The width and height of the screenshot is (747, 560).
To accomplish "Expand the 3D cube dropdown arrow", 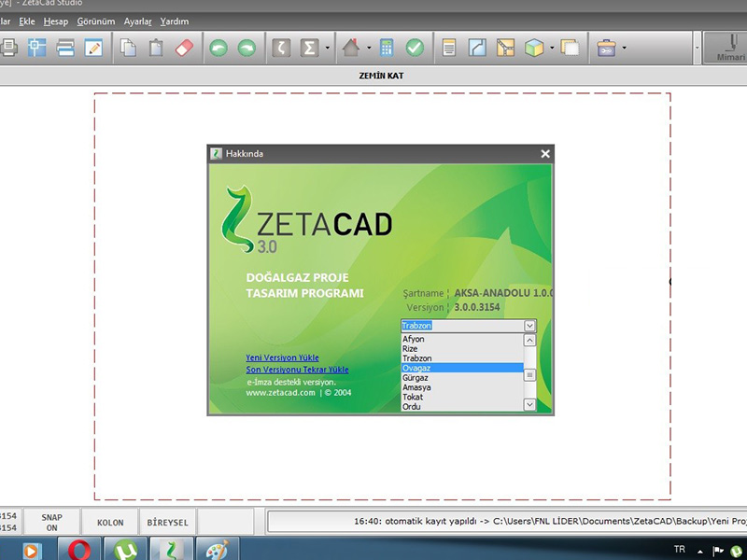I will coord(552,48).
